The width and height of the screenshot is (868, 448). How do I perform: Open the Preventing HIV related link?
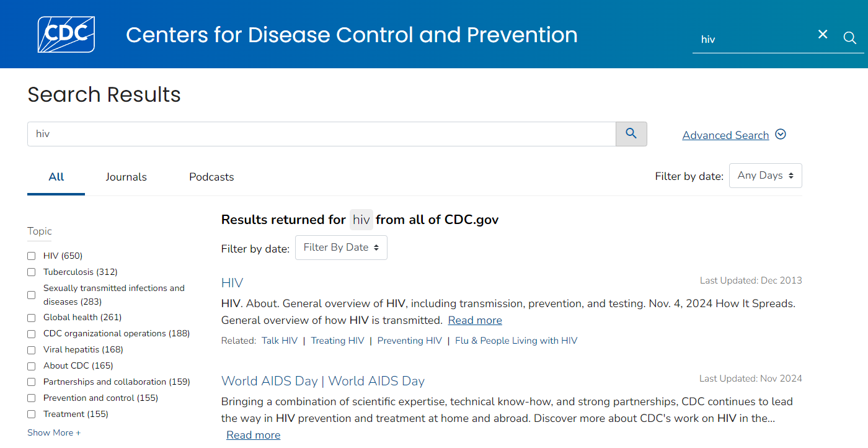[409, 341]
